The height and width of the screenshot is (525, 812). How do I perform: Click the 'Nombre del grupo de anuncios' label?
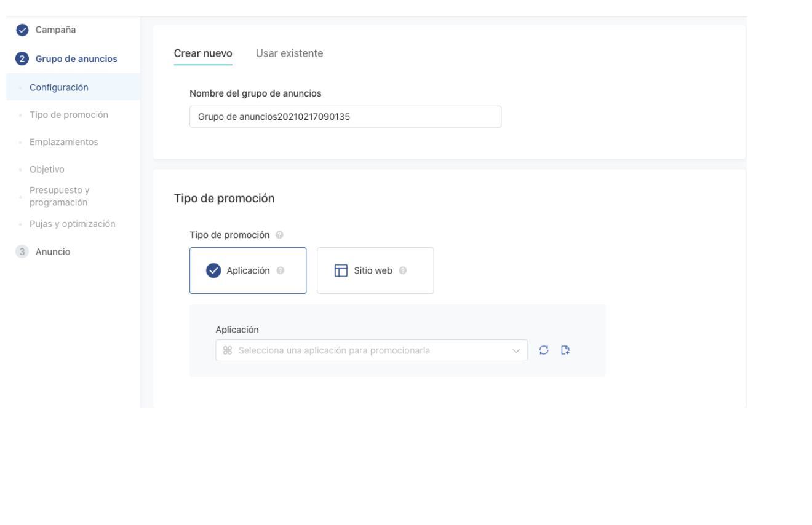255,93
